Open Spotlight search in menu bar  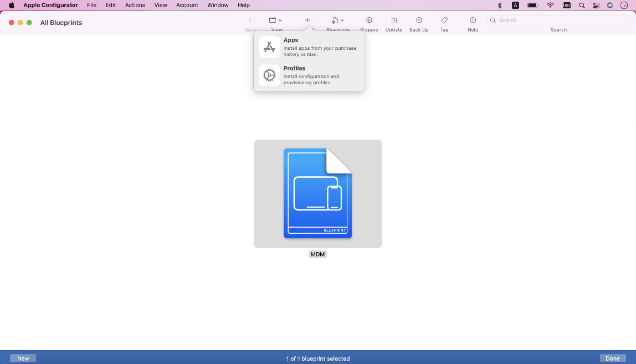(x=582, y=5)
